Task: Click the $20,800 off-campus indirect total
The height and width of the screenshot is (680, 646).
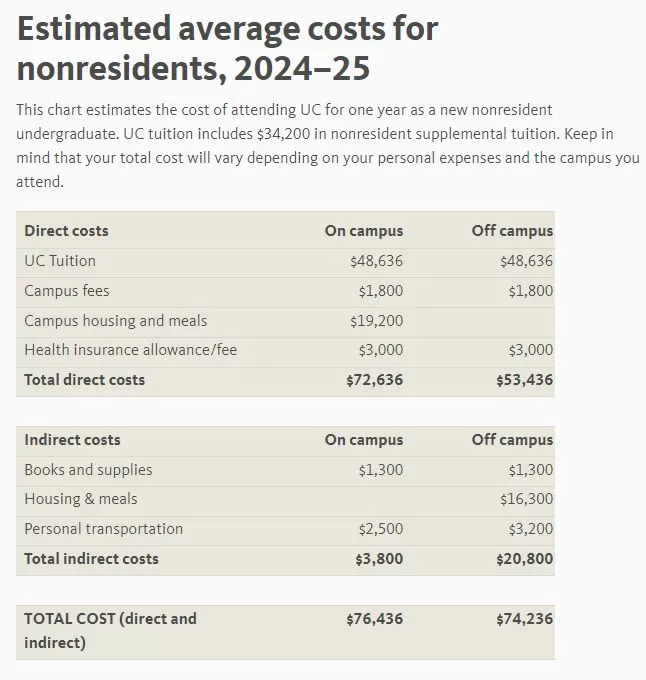Action: point(524,559)
